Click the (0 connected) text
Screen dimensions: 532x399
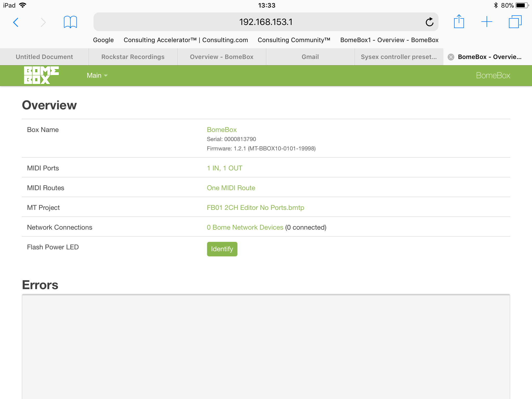(306, 227)
